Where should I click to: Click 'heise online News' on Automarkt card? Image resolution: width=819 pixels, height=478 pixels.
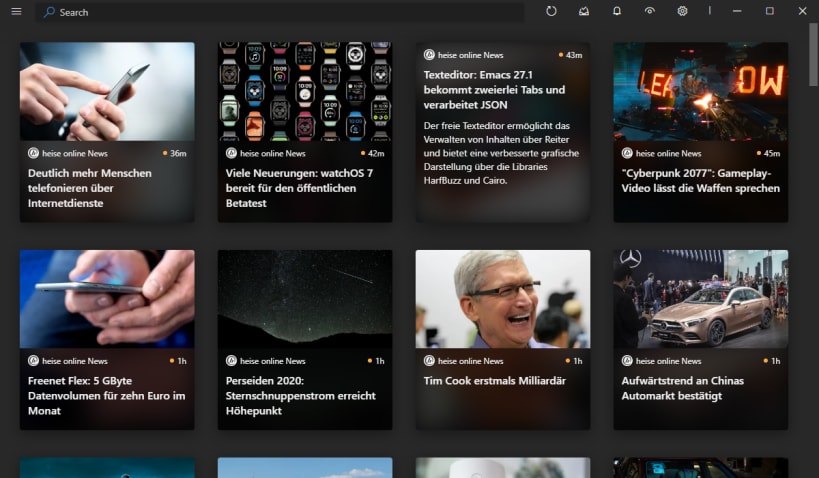point(669,361)
